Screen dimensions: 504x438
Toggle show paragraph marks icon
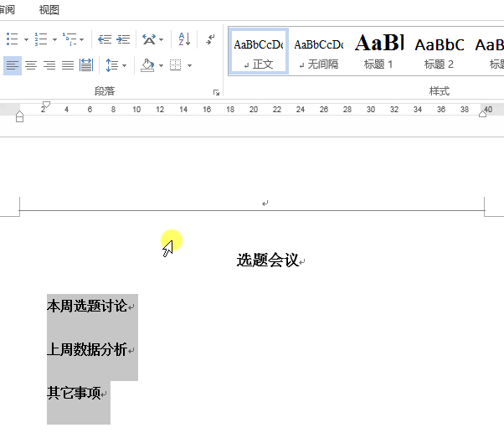tap(210, 39)
